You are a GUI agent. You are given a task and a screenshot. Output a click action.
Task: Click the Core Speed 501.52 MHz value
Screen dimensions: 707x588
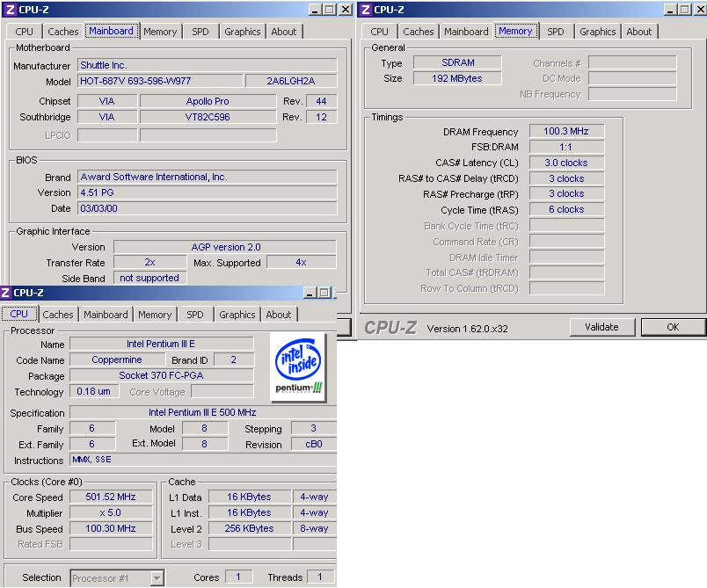pyautogui.click(x=111, y=497)
